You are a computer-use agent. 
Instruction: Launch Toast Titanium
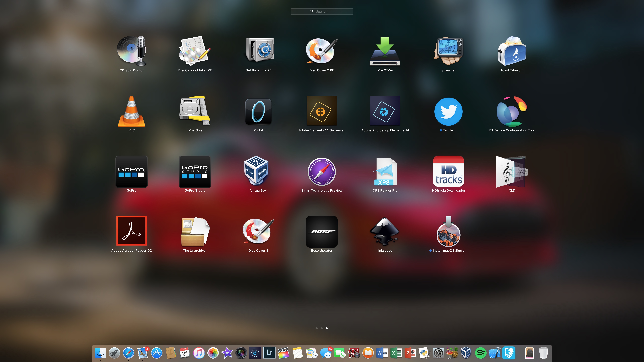pyautogui.click(x=512, y=51)
